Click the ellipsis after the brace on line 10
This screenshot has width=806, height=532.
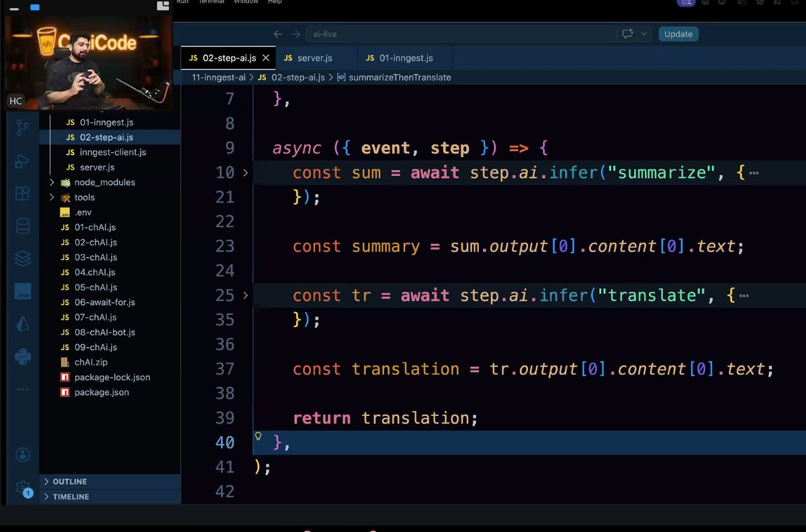point(754,173)
